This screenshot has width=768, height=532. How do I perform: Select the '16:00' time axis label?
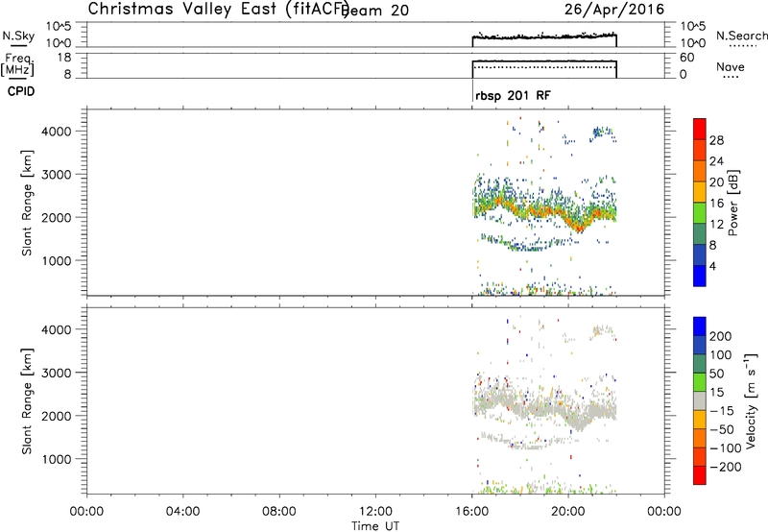click(471, 512)
